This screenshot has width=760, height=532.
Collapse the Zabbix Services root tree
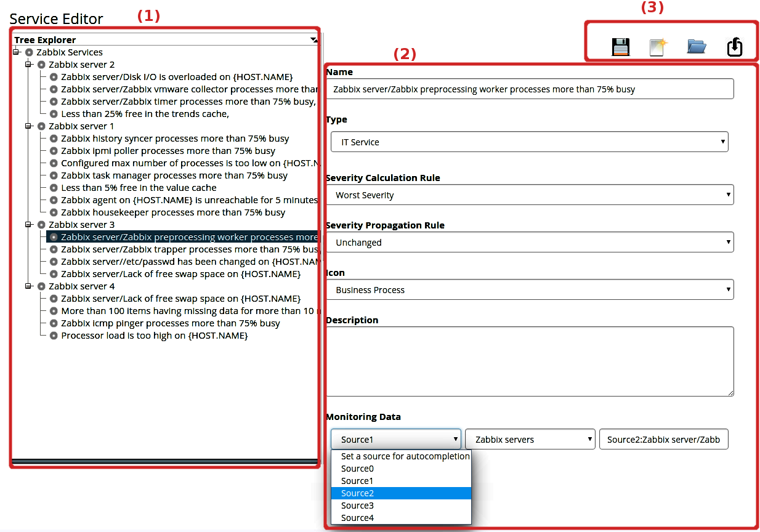click(x=16, y=52)
